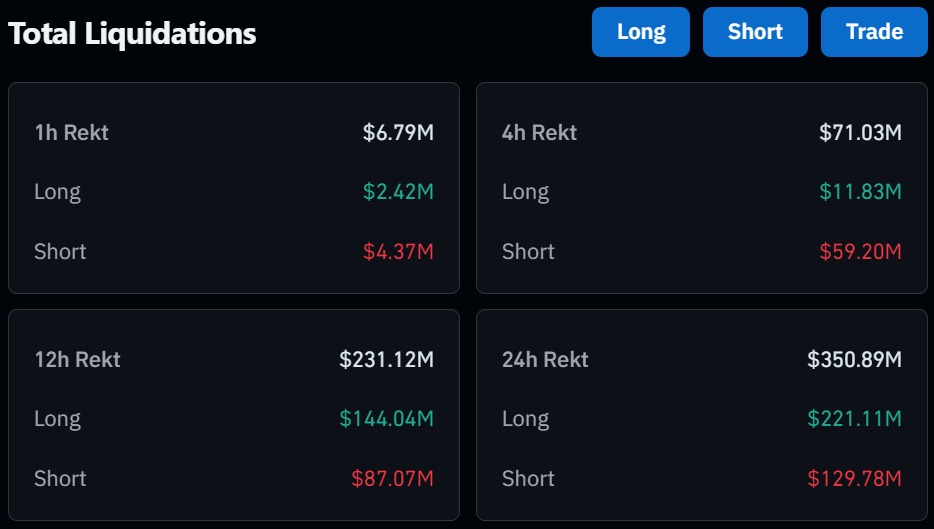Select the 12h Rekt total $231.12M
The height and width of the screenshot is (529, 934).
pos(386,359)
